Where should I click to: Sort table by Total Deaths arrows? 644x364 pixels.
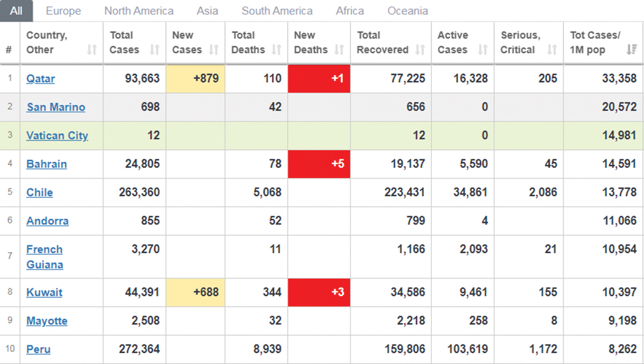pyautogui.click(x=276, y=50)
